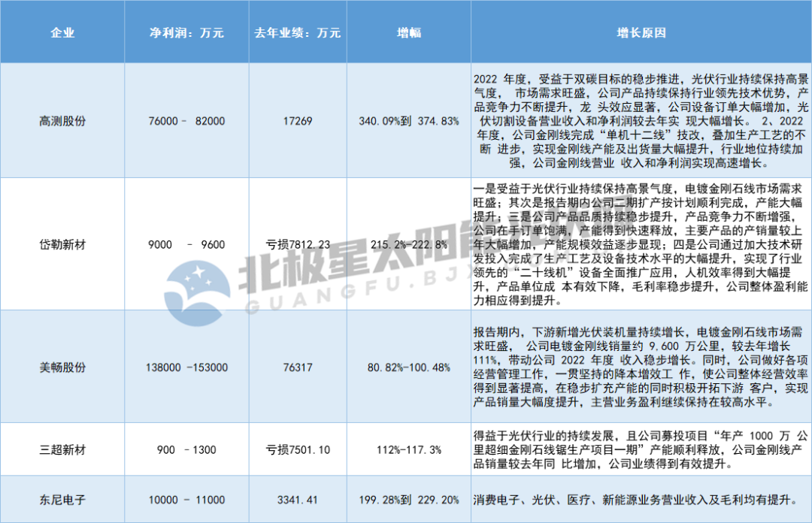This screenshot has width=812, height=523.
Task: Click the 增幅 column header
Action: [408, 33]
